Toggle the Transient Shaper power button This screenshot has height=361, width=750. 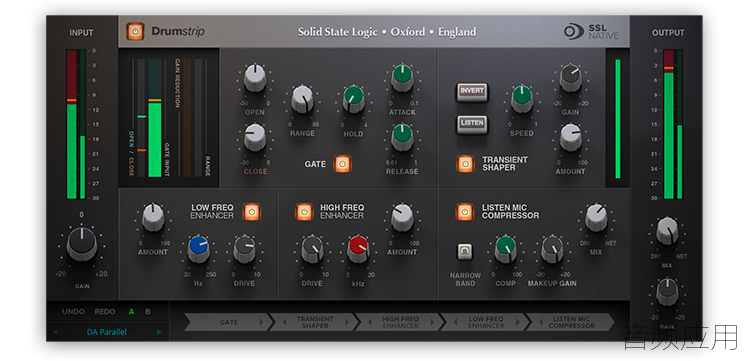(x=465, y=164)
